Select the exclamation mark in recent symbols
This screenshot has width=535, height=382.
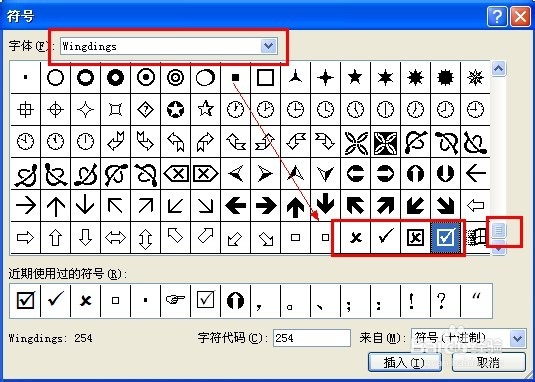pos(412,300)
